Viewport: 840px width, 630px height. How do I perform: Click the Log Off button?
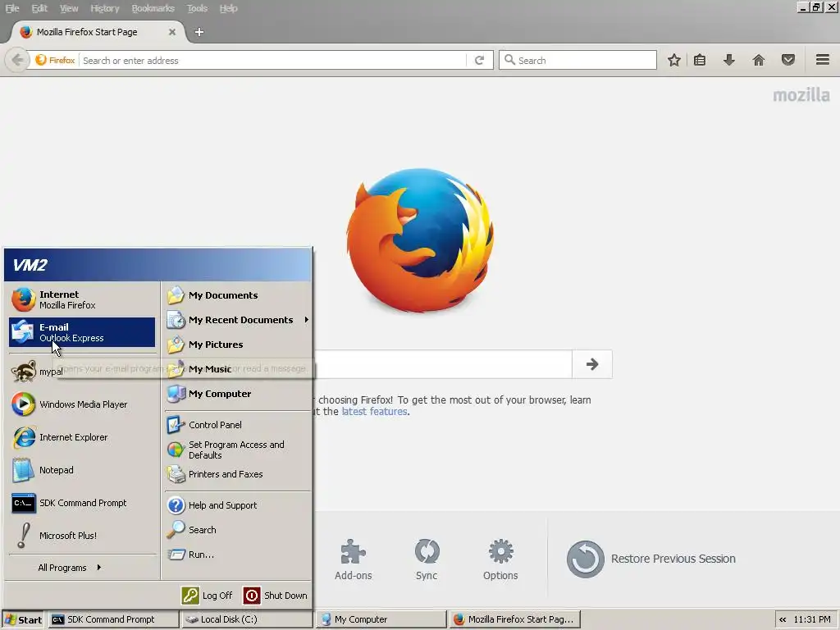click(207, 596)
